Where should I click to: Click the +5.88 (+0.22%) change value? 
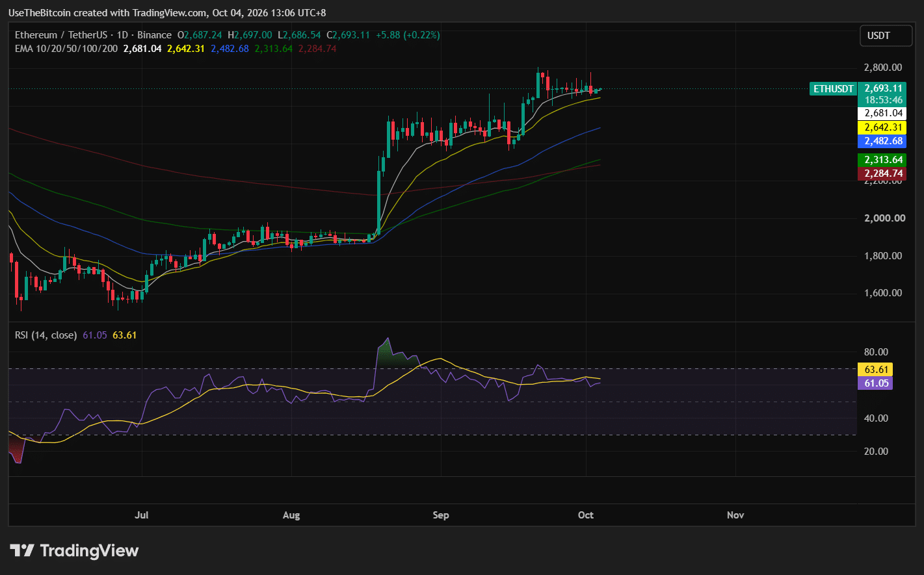click(408, 35)
